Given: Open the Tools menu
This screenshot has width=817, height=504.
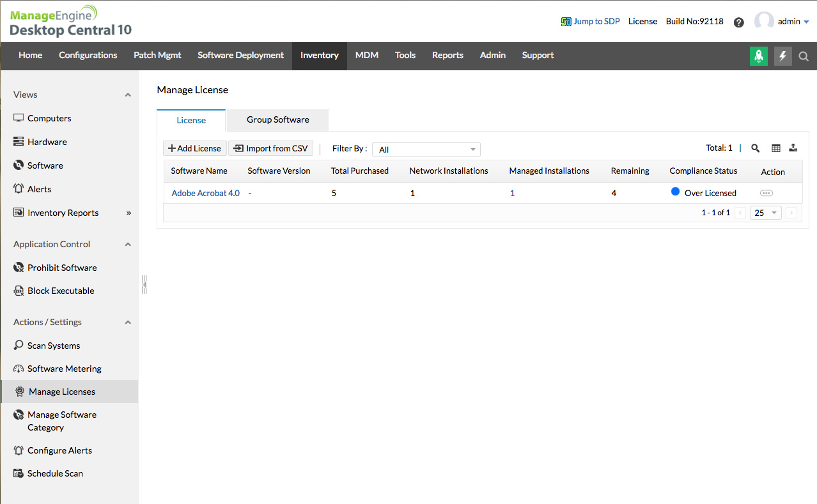Looking at the screenshot, I should [x=405, y=56].
